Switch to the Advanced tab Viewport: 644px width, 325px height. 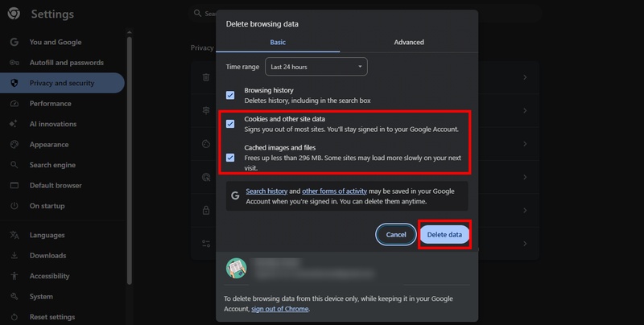point(409,43)
